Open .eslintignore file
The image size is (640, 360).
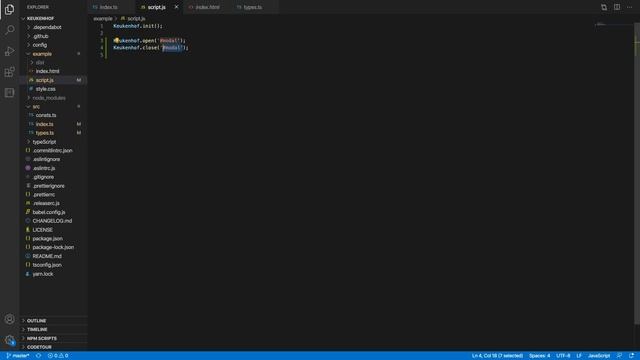46,159
